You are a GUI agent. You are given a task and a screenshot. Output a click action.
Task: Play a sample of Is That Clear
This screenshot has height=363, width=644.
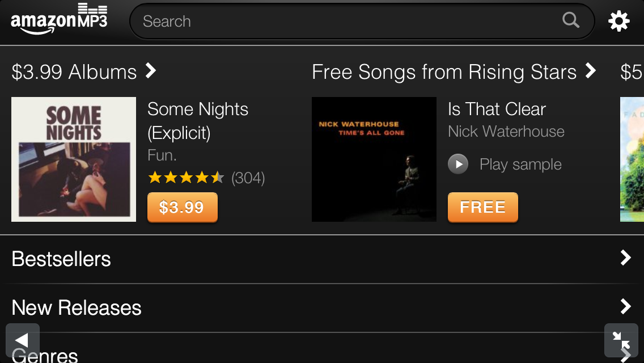[458, 164]
